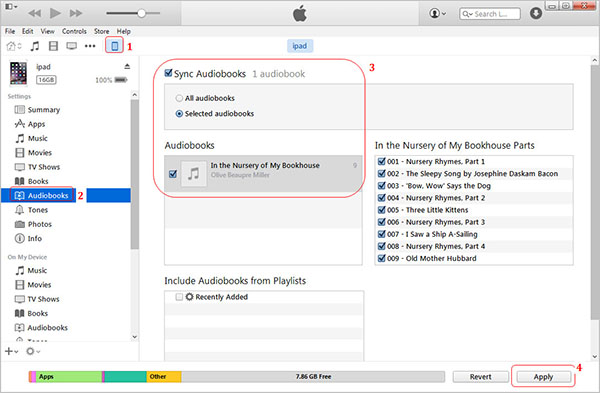Open Music under On My Device
The image size is (600, 393).
click(x=31, y=271)
